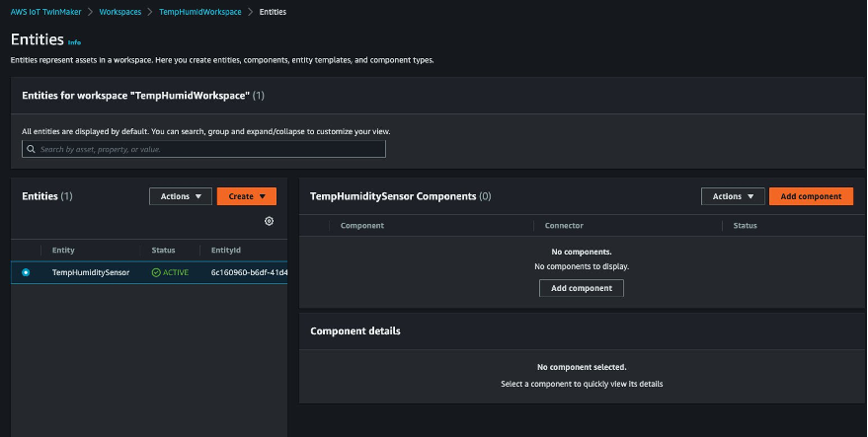Viewport: 868px width, 437px height.
Task: Select the TempHumiditySensor radio button
Action: 26,272
